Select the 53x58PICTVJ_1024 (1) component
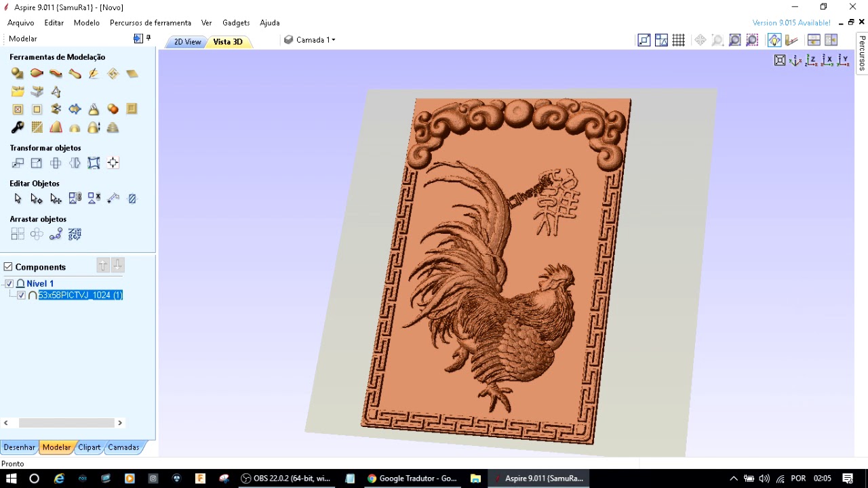 (x=80, y=295)
